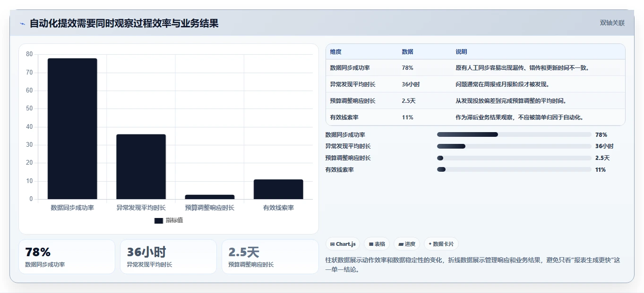Click the 异常发现平均时长 cell in the table
Viewport: 644px width, 293px height.
(x=352, y=84)
